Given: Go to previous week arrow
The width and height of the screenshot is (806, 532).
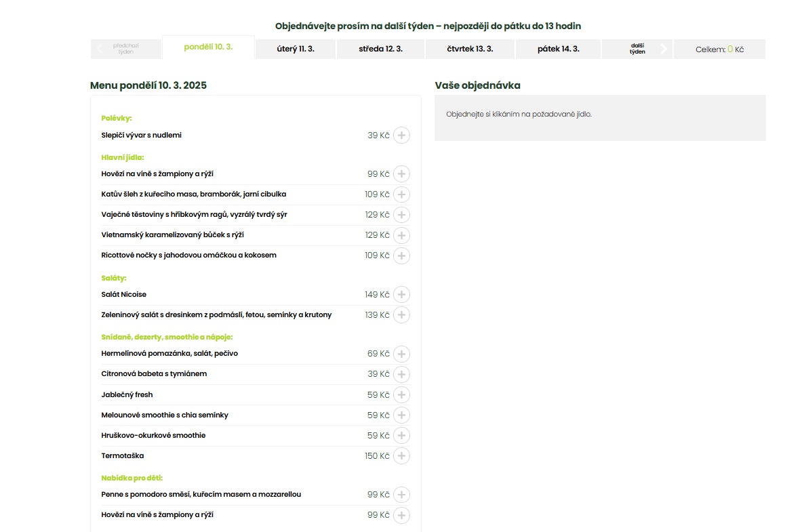Looking at the screenshot, I should coord(101,49).
